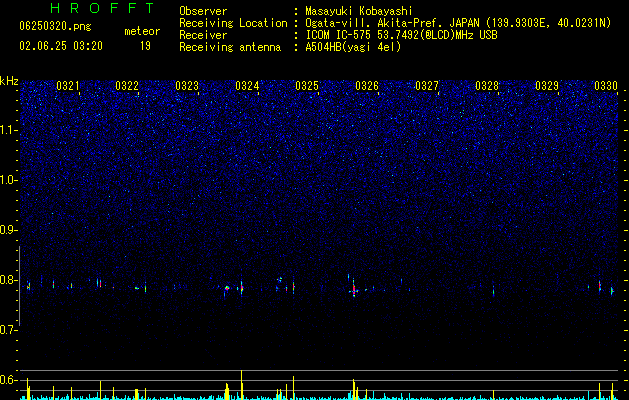Click the 0.9 kHz frequency label
Viewport: 629px width, 400px height.
(9, 230)
